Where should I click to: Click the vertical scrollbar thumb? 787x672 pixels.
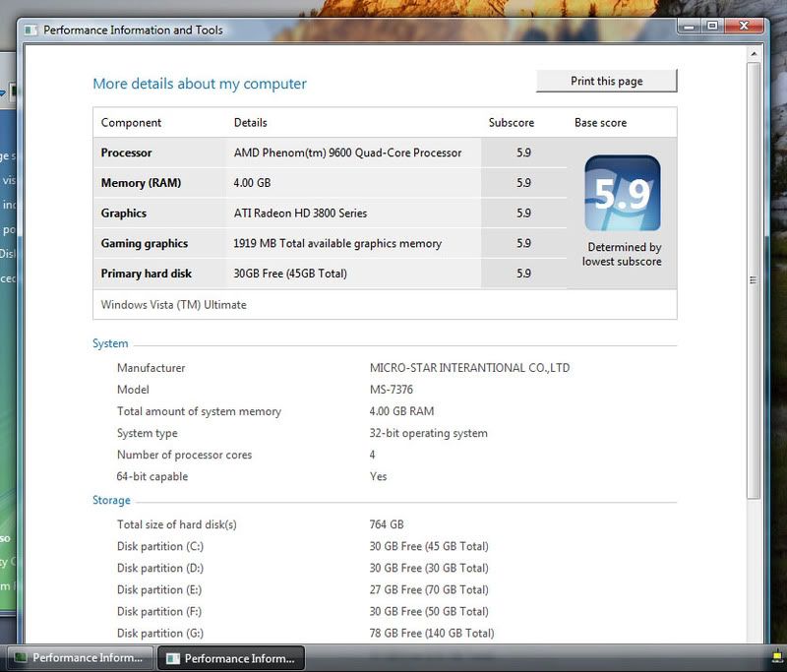click(754, 280)
